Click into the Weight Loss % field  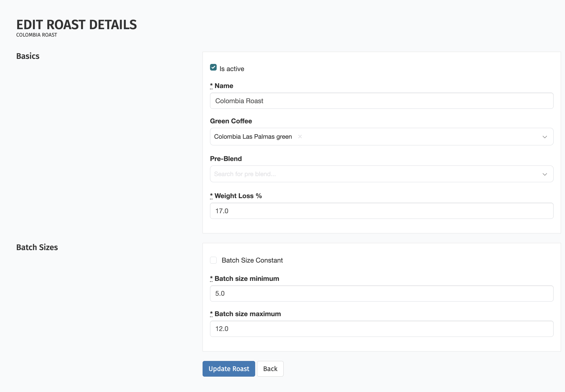pos(381,211)
